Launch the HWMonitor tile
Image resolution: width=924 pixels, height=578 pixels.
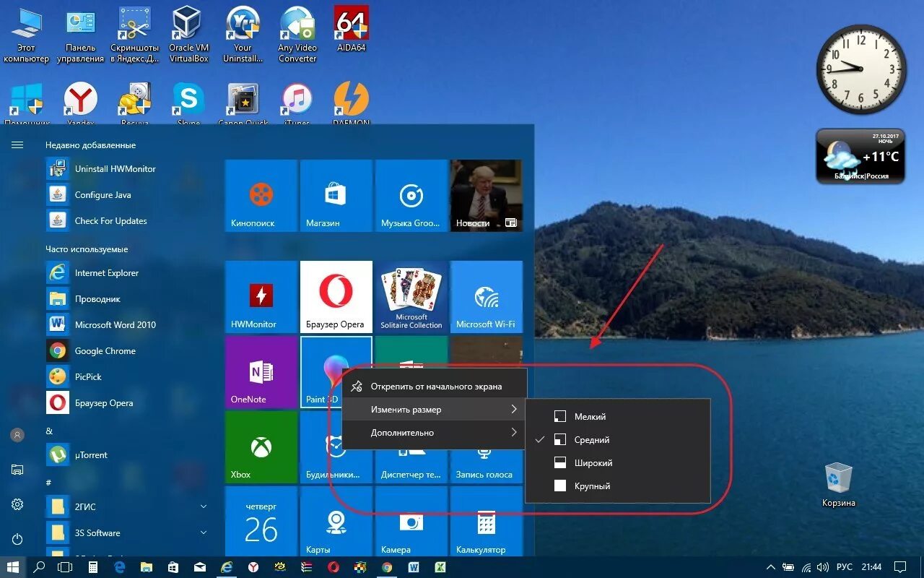click(x=261, y=297)
